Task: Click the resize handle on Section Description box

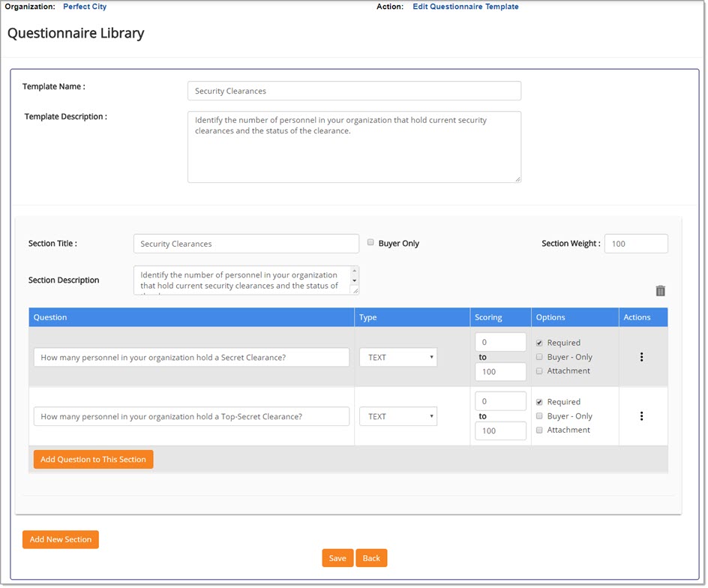Action: [x=355, y=291]
